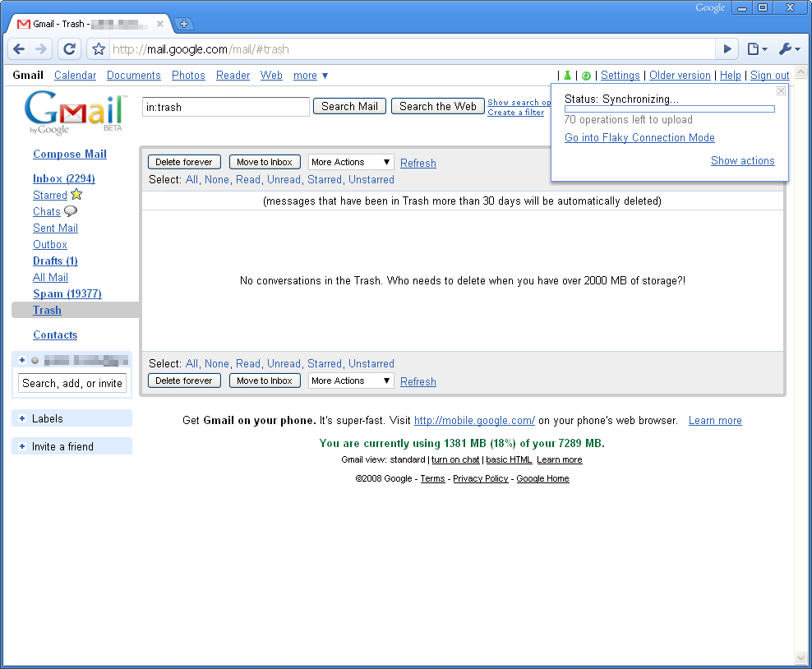This screenshot has height=669, width=812.
Task: Click the Search, add, or invite box
Action: pos(72,383)
